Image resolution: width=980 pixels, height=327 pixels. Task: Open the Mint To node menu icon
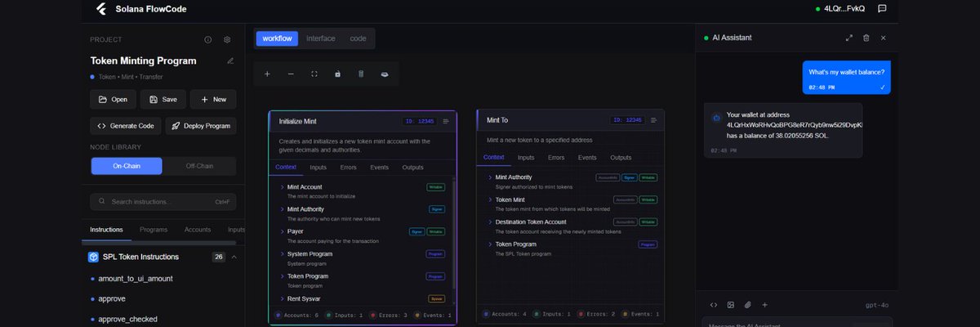coord(654,120)
